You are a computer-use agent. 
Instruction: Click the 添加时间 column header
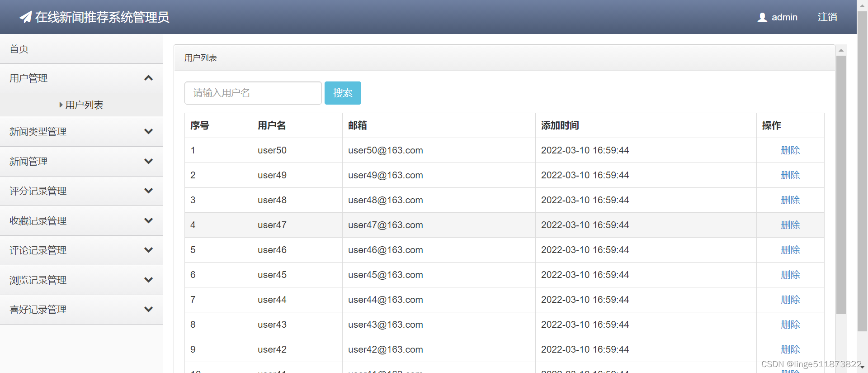646,125
